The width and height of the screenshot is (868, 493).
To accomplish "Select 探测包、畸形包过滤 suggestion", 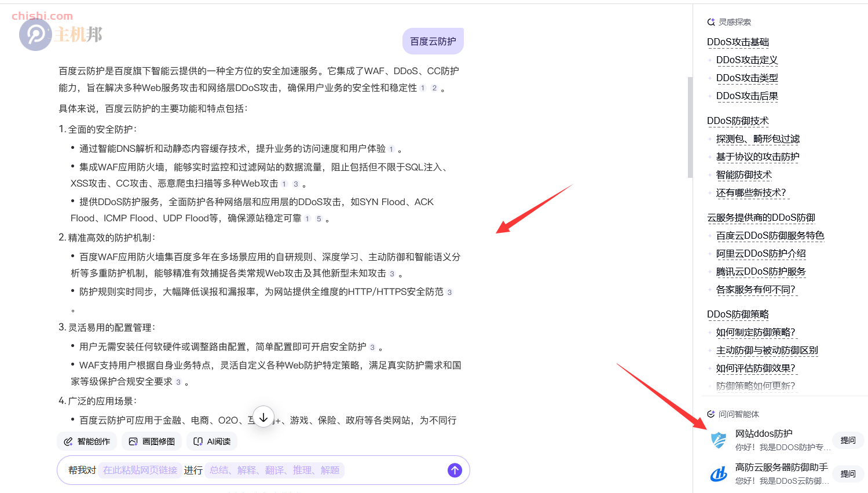I will pos(758,138).
